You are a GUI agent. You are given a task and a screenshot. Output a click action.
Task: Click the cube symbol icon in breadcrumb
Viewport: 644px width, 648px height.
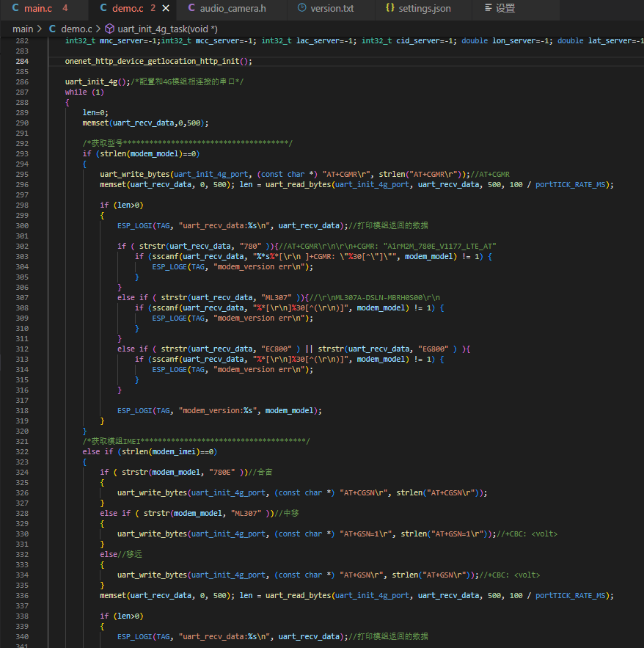point(109,29)
